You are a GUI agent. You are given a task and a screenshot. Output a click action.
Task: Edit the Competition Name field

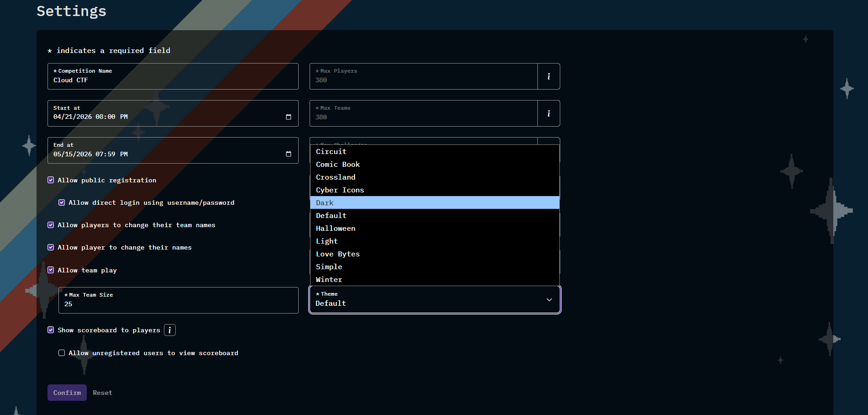click(x=173, y=76)
